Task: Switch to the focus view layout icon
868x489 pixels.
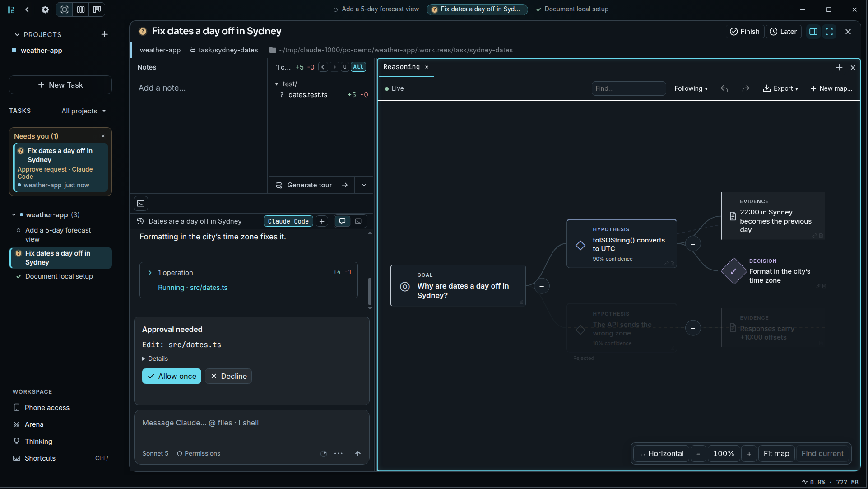Action: click(65, 9)
